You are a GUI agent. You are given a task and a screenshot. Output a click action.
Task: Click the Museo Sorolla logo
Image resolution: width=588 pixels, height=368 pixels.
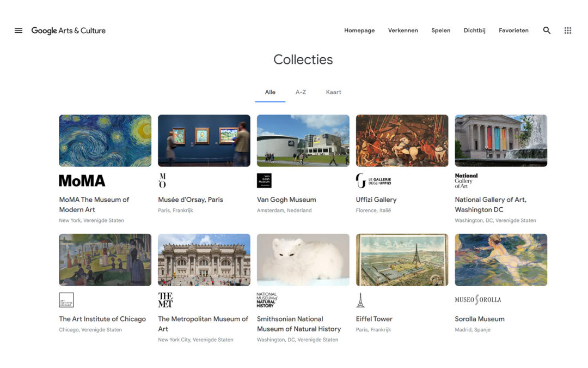click(x=477, y=300)
